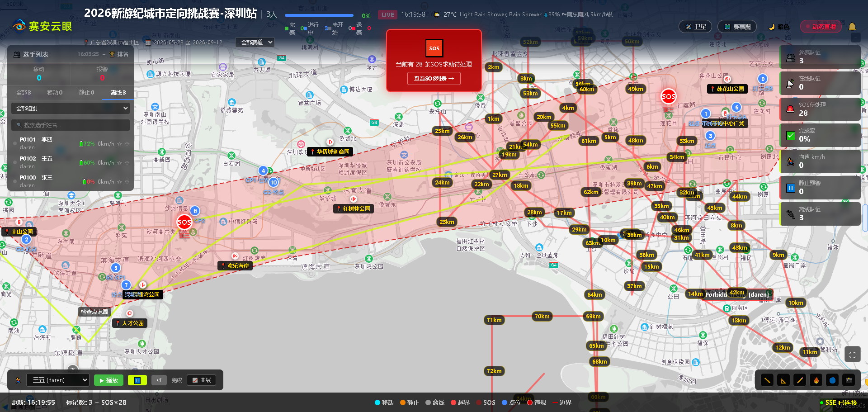Click the 人才公园 map label

[x=130, y=323]
